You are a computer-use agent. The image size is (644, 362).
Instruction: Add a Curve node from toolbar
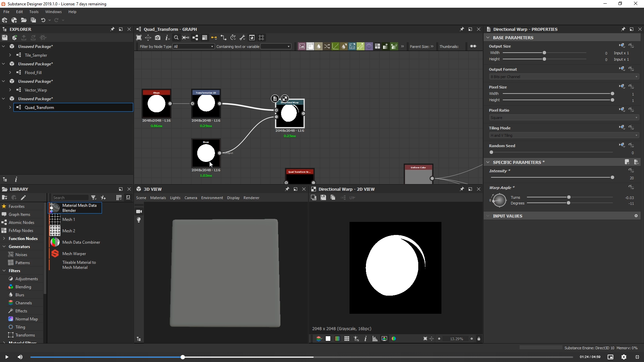click(x=335, y=46)
